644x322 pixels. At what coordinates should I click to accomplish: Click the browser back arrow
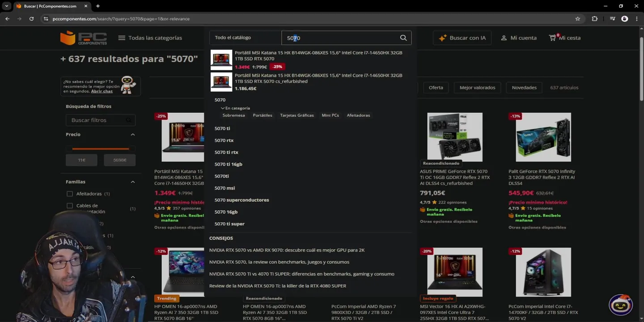pyautogui.click(x=7, y=19)
